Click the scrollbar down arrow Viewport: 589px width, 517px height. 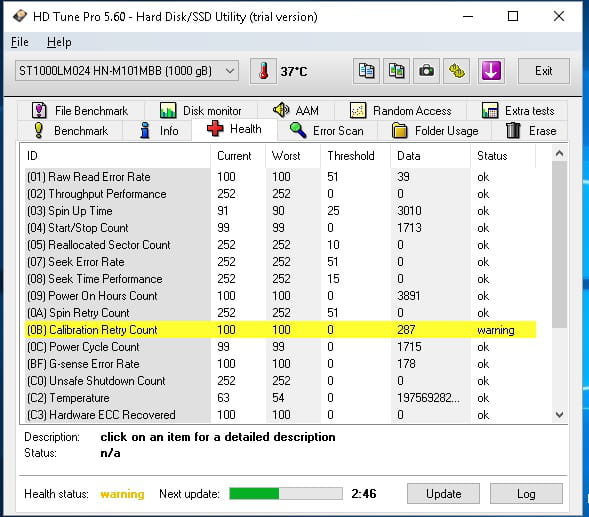pyautogui.click(x=559, y=415)
